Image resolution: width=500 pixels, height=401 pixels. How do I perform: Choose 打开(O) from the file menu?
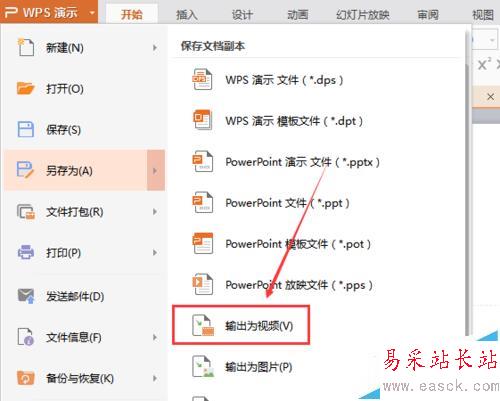pyautogui.click(x=85, y=89)
